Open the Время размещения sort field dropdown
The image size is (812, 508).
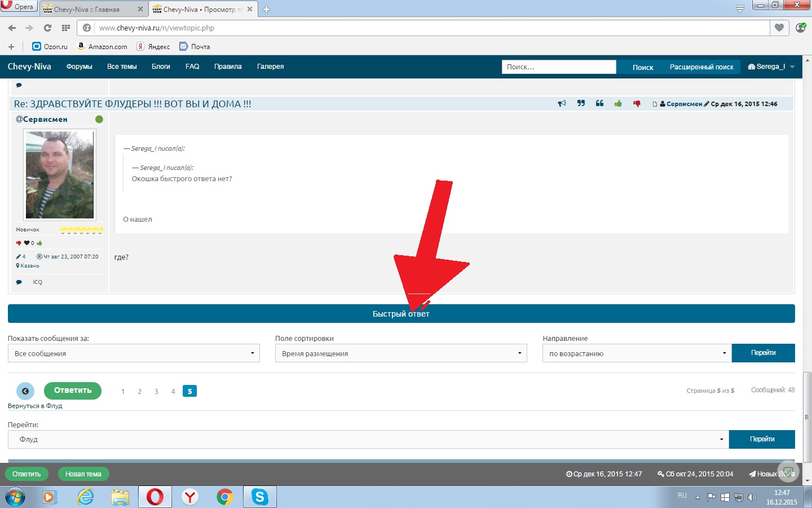click(400, 353)
